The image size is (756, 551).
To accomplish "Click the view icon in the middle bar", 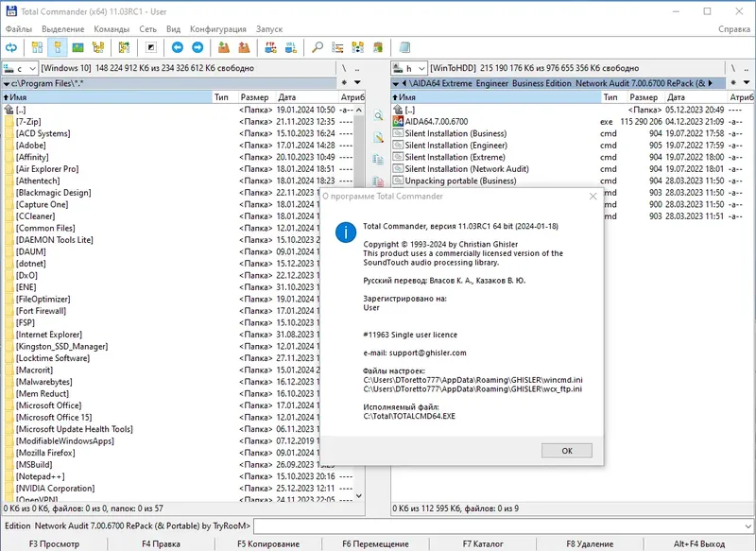I will pyautogui.click(x=379, y=115).
